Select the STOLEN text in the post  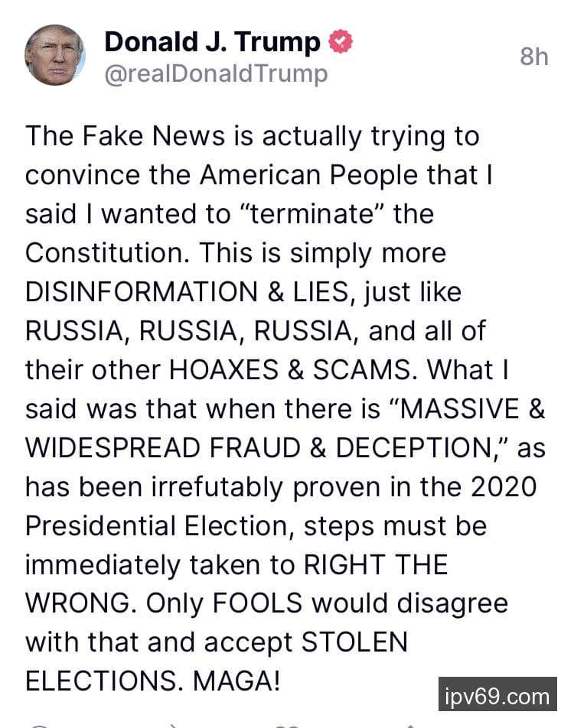(354, 642)
